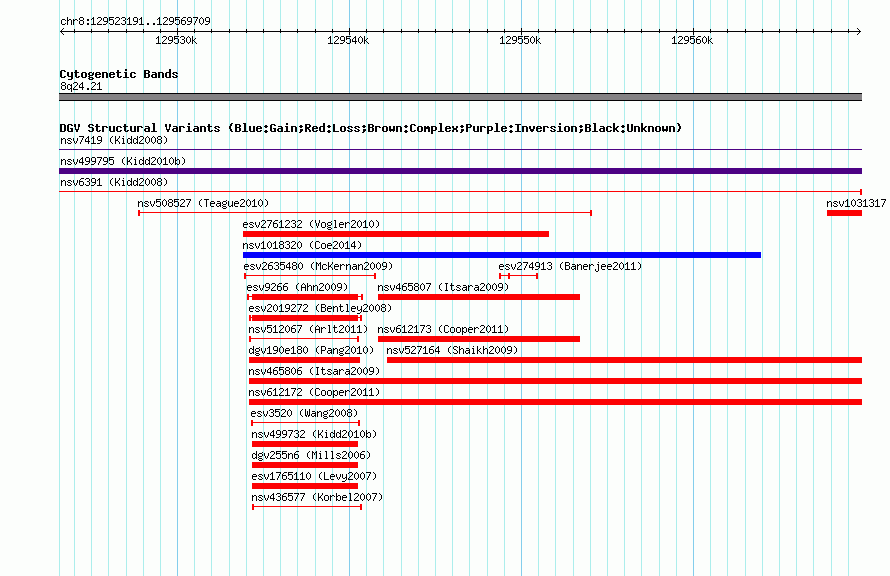Viewport: 890px width, 576px height.
Task: Click the Cytogenetic Bands track title
Action: tap(119, 74)
